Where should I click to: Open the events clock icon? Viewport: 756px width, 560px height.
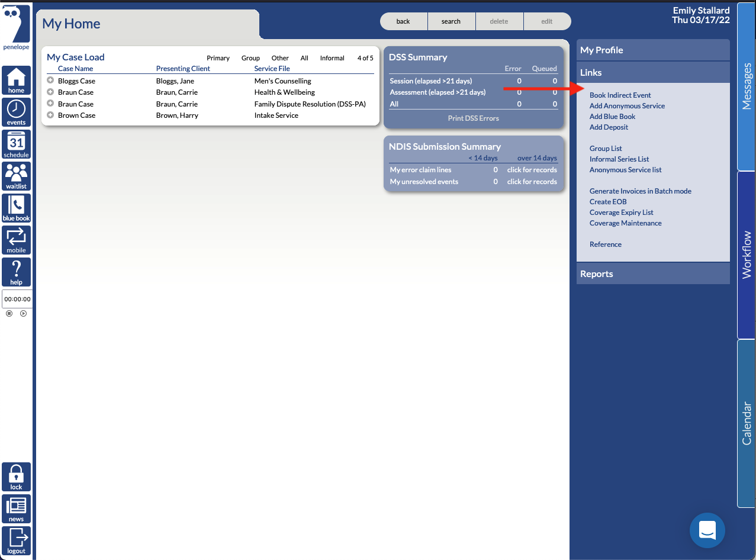point(16,112)
